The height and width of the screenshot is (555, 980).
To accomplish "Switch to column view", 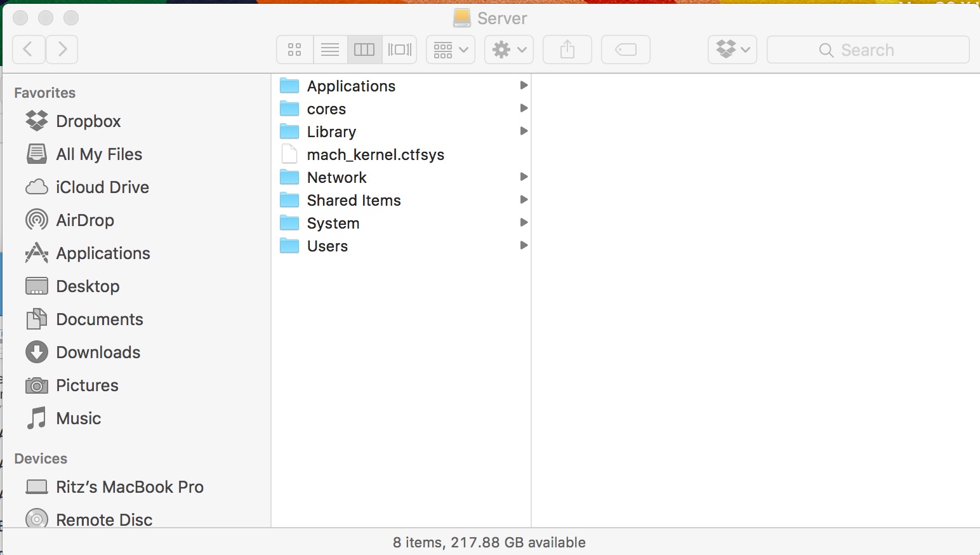I will click(364, 50).
